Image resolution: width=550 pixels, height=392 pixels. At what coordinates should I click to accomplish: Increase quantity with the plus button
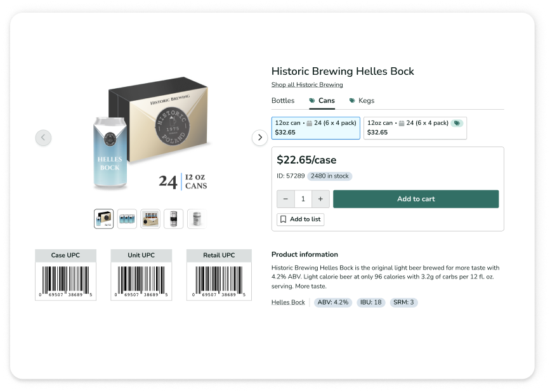[320, 199]
